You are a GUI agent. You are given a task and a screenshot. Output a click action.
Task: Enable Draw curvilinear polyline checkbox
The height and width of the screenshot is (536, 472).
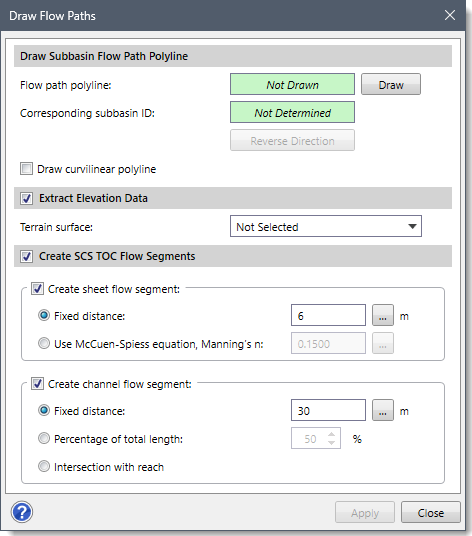coord(26,169)
